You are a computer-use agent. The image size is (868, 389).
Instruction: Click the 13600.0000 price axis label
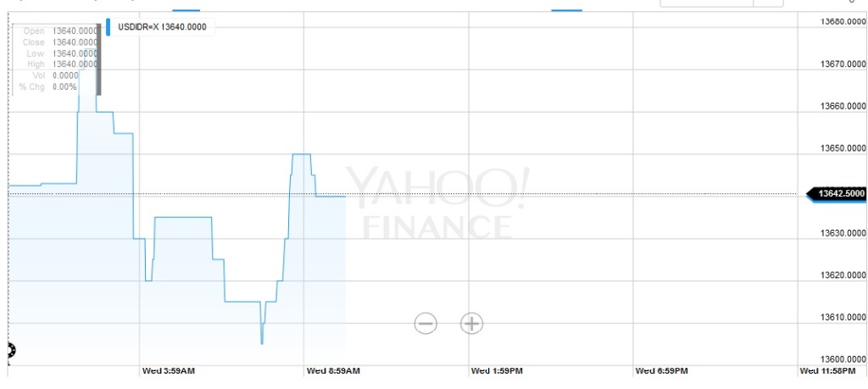843,359
